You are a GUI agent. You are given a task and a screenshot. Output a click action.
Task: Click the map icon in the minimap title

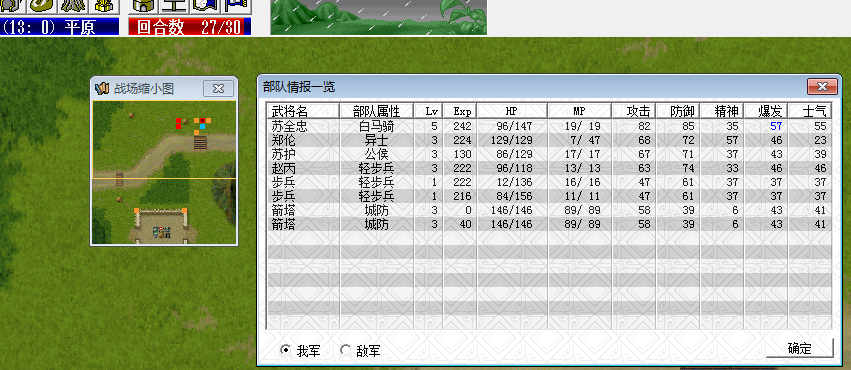coord(101,88)
